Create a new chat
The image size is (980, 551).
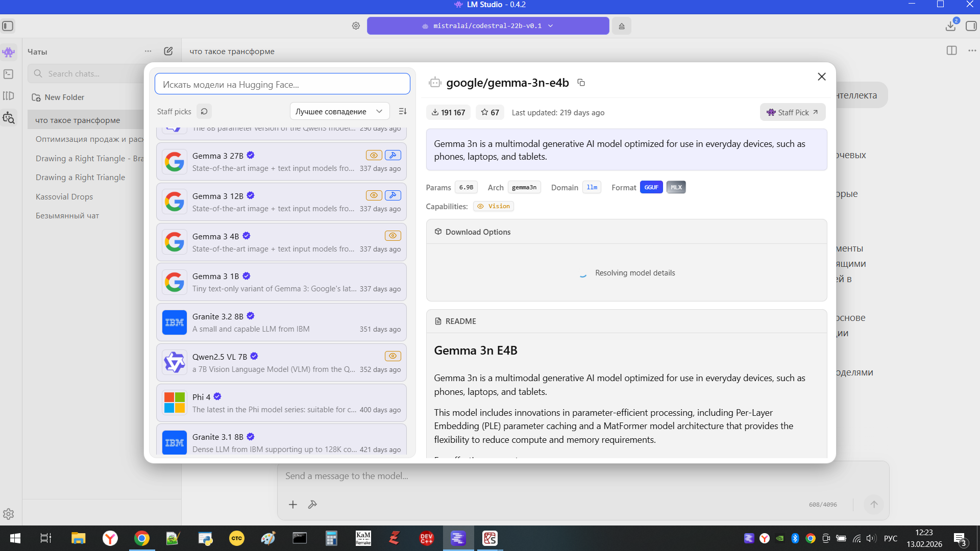click(x=168, y=51)
